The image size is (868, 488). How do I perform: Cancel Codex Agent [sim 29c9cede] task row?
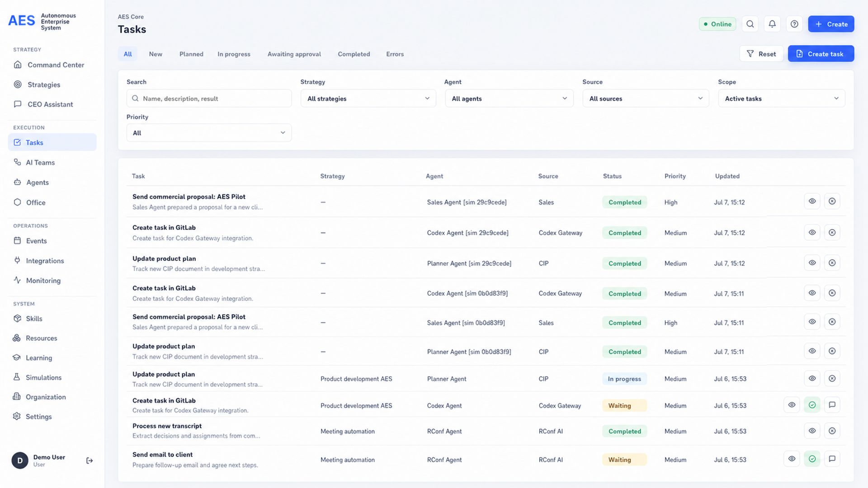coord(832,233)
